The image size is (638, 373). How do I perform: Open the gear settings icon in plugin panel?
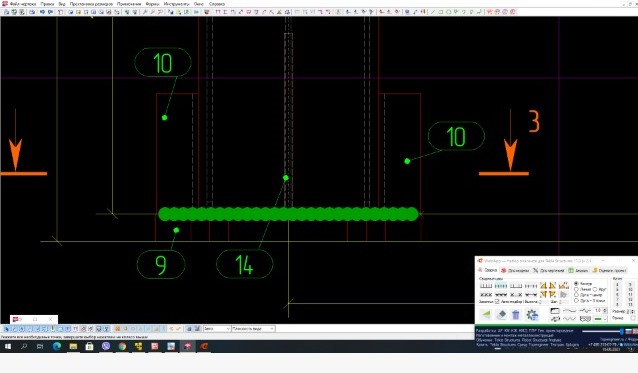[x=532, y=315]
